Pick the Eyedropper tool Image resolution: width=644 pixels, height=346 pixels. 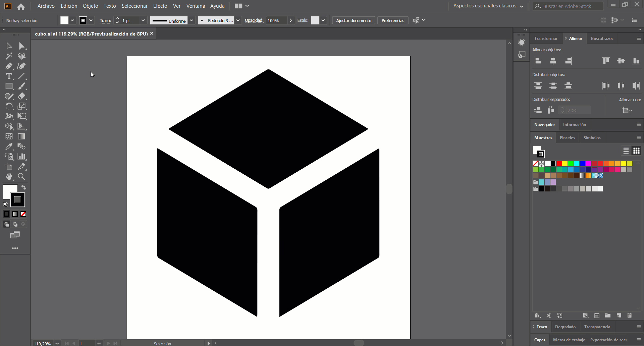[x=9, y=147]
